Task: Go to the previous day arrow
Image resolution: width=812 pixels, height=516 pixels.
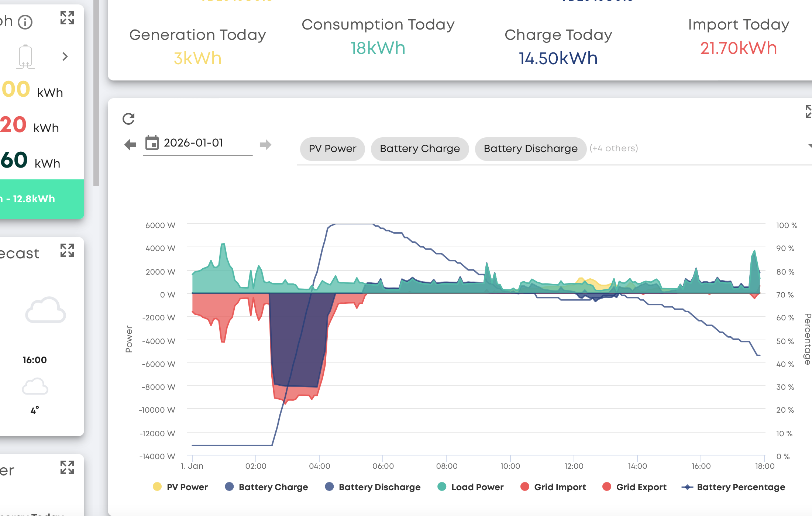Action: click(130, 144)
